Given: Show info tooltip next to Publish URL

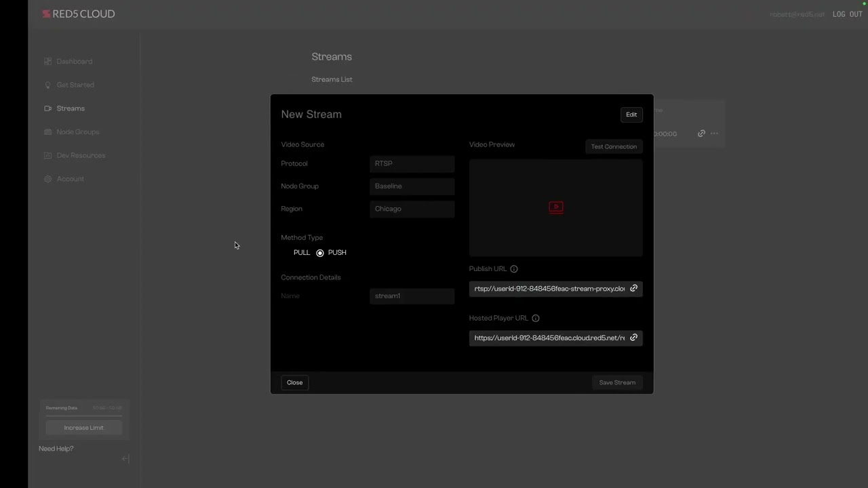Looking at the screenshot, I should click(513, 269).
